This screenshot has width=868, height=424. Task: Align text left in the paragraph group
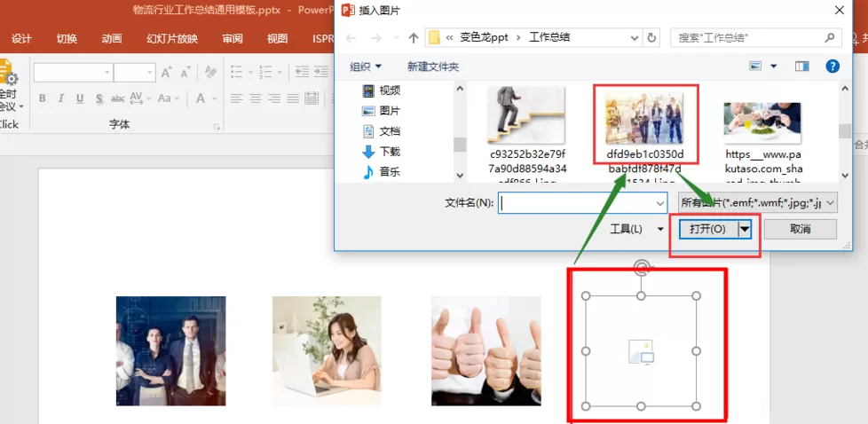pyautogui.click(x=236, y=98)
